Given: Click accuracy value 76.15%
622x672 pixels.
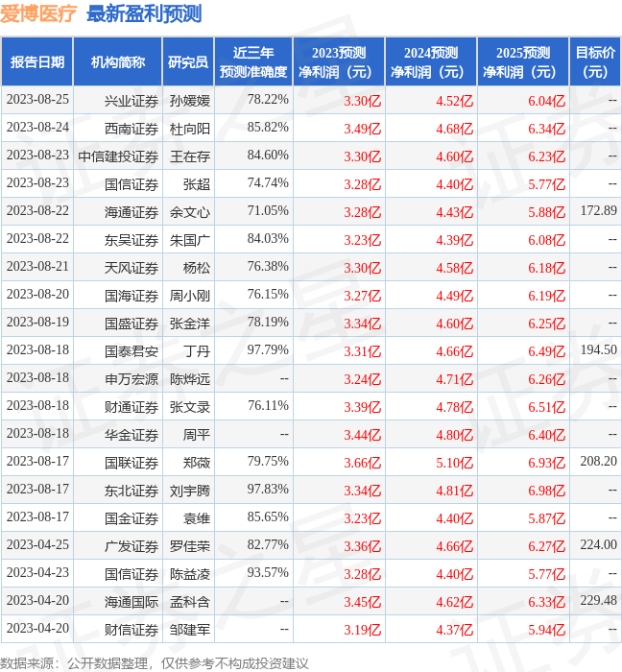Looking at the screenshot, I should click(268, 294).
